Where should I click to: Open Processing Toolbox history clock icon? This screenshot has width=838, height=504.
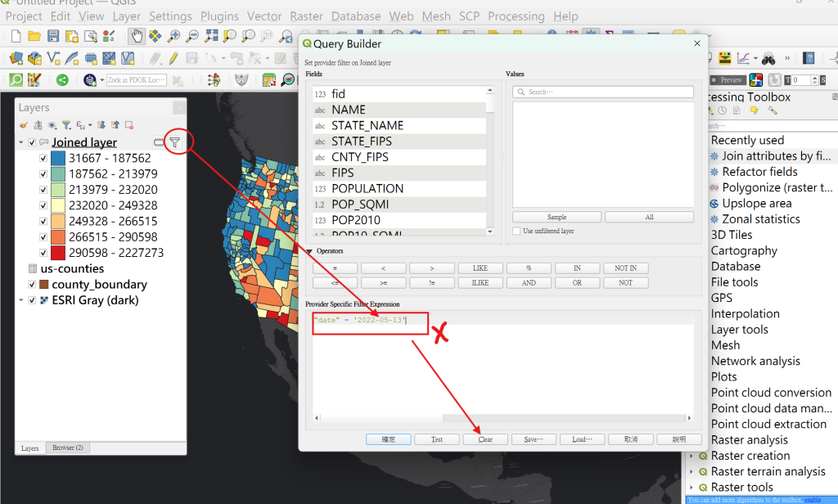(722, 110)
